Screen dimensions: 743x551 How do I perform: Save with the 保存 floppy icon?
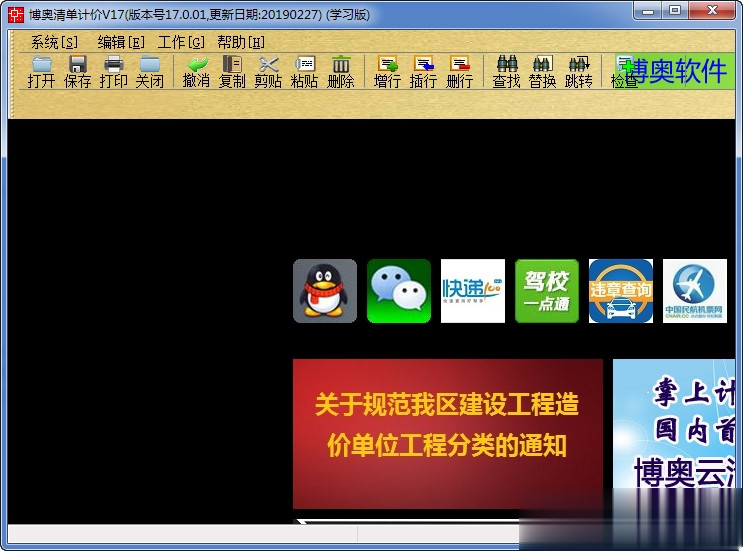(x=77, y=72)
